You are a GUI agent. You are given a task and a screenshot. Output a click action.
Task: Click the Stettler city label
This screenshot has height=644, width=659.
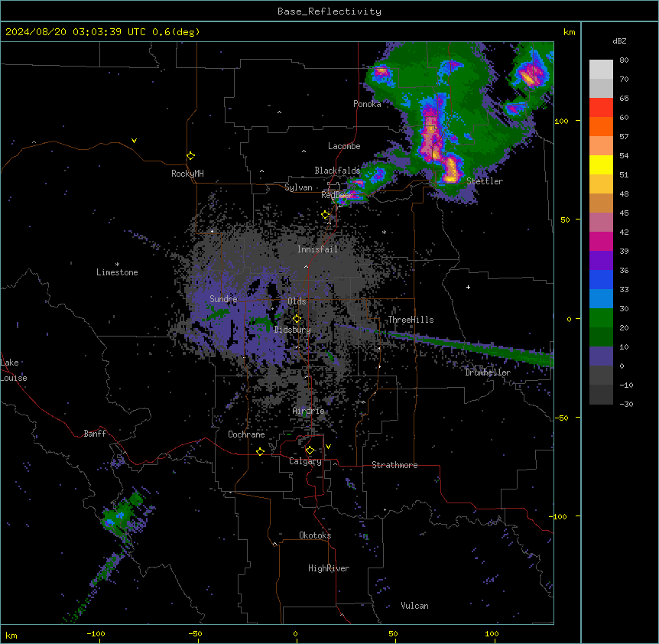485,181
